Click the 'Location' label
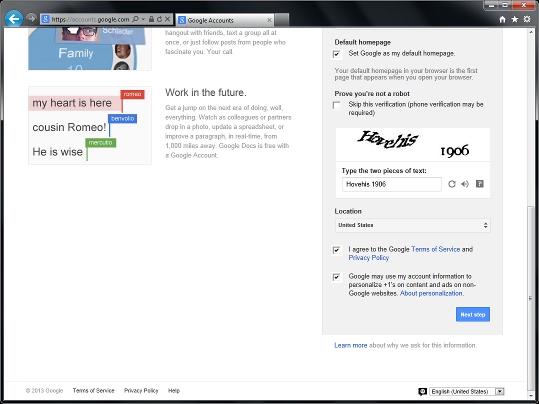The height and width of the screenshot is (404, 539). pos(348,211)
